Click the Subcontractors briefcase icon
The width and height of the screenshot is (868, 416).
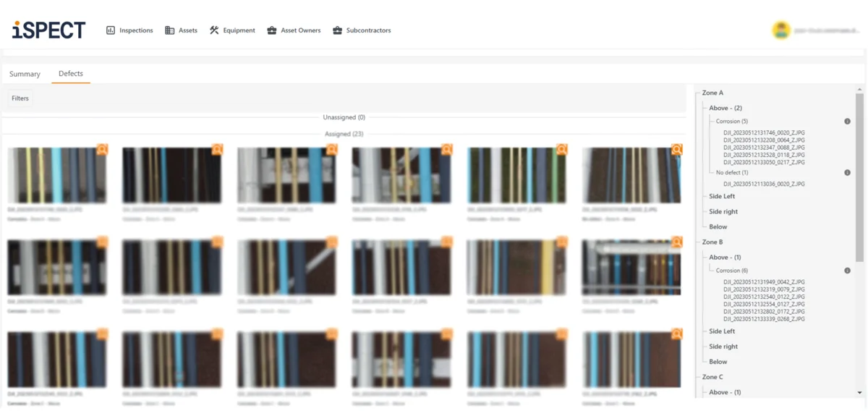(x=337, y=30)
